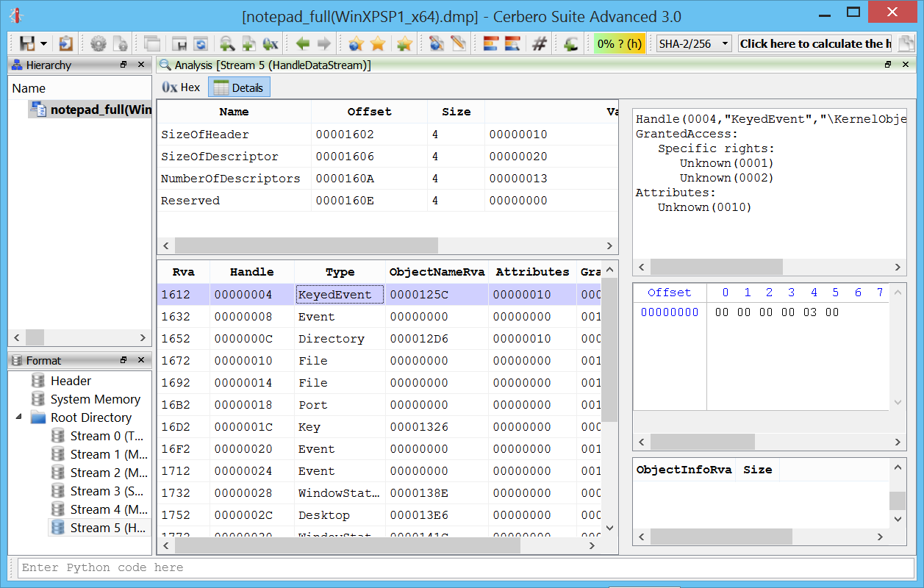
Task: Click the plain yellow star bookmark icon
Action: pyautogui.click(x=378, y=43)
